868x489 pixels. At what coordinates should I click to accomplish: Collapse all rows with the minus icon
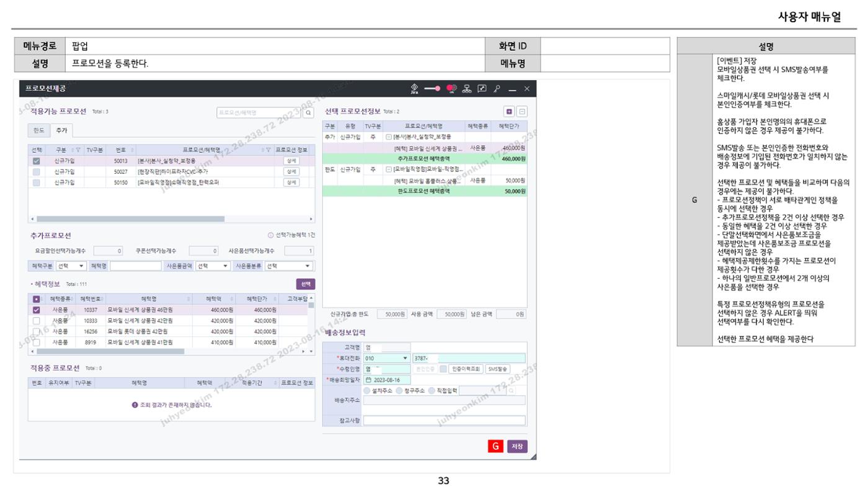[522, 112]
